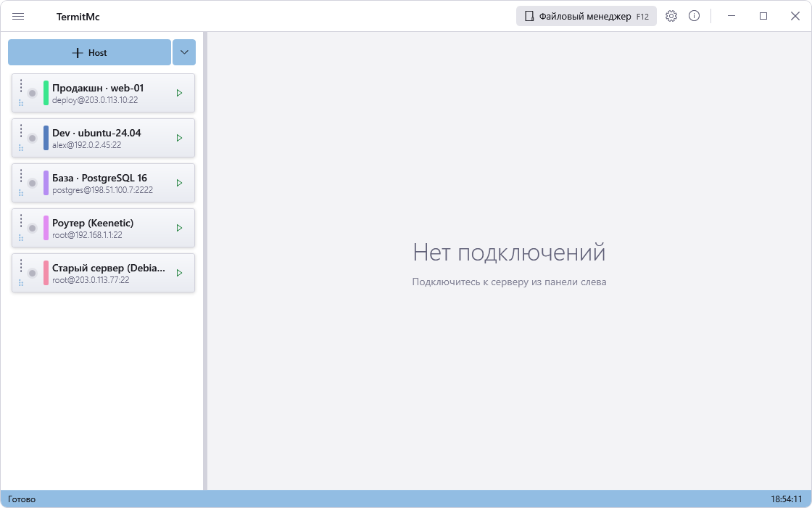Image resolution: width=812 pixels, height=508 pixels.
Task: Select the Старый сервер (Debia... host title
Action: [x=109, y=268]
